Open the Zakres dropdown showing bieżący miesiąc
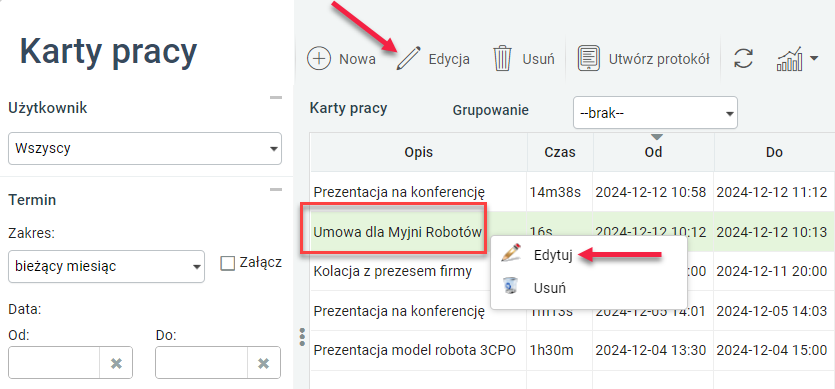The image size is (835, 389). pyautogui.click(x=107, y=266)
